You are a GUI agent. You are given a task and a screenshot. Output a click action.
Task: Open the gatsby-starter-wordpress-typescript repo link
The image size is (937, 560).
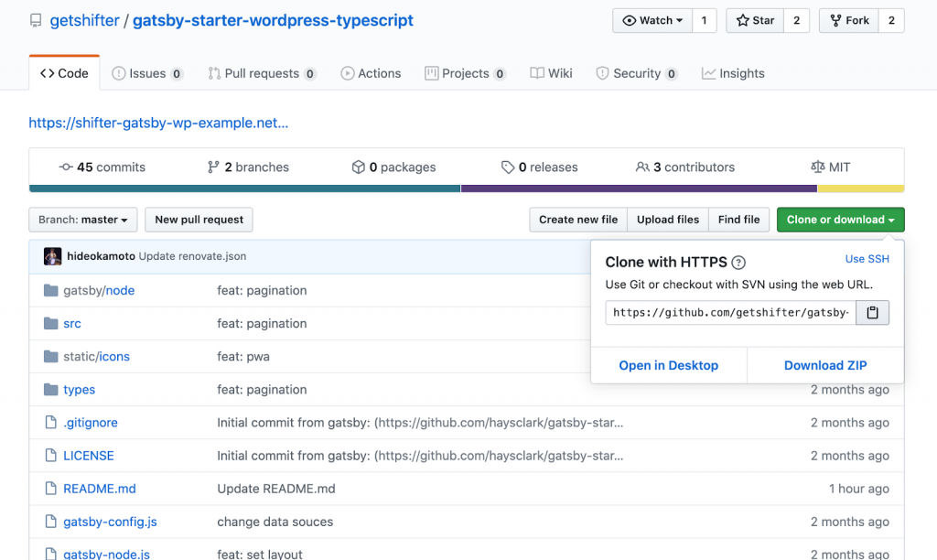click(x=273, y=21)
